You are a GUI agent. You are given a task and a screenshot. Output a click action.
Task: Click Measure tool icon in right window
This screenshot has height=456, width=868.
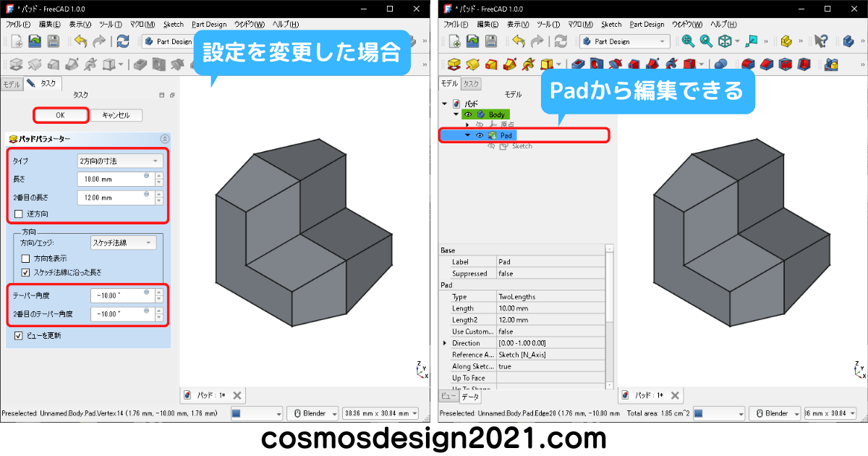pos(752,42)
